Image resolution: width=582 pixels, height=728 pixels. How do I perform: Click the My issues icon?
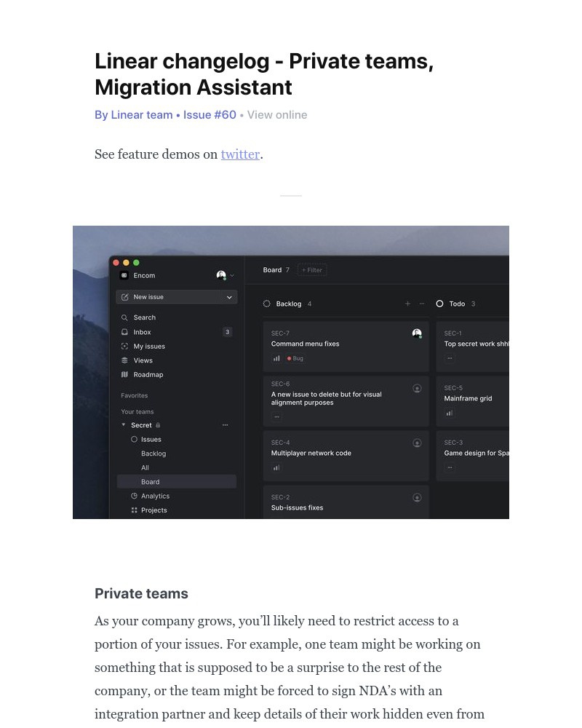coord(124,347)
